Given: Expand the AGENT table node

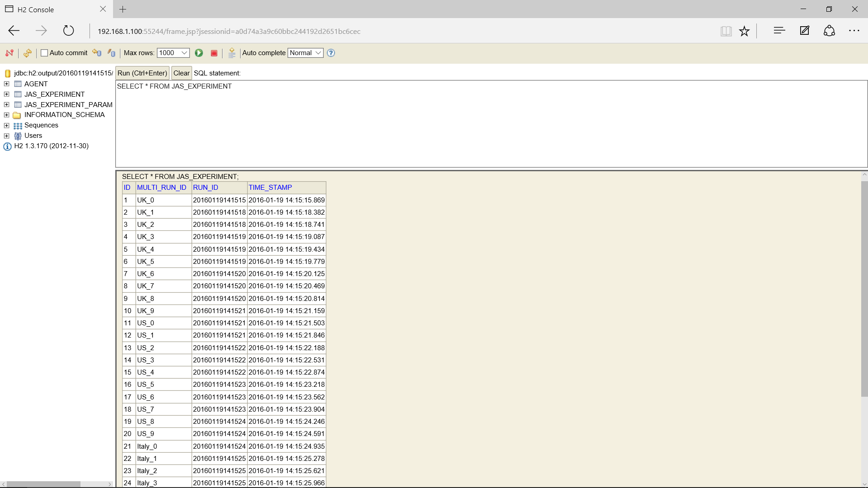Looking at the screenshot, I should click(x=6, y=84).
